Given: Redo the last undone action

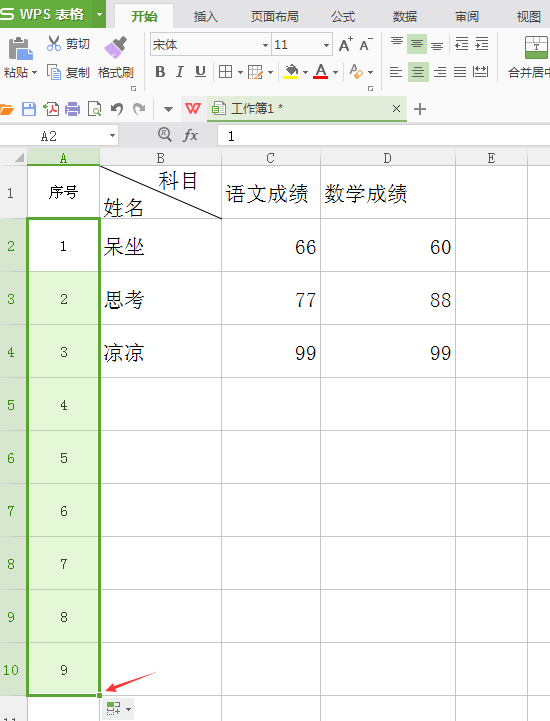Looking at the screenshot, I should [139, 109].
